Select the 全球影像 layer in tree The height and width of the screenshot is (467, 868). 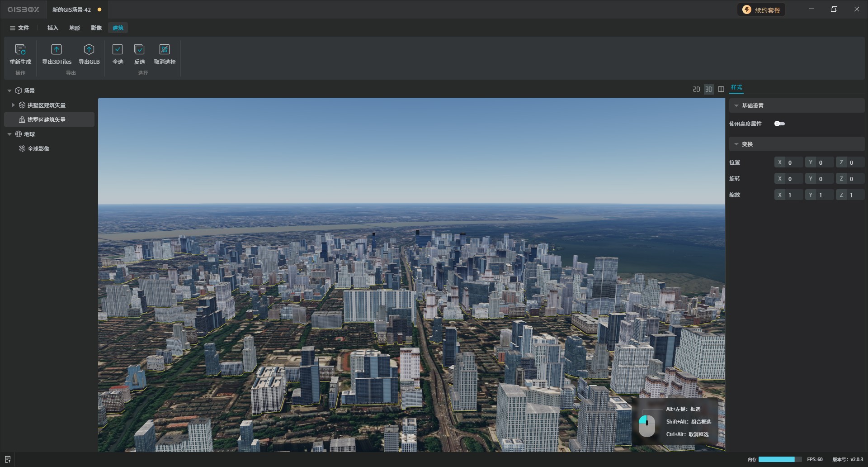[38, 149]
